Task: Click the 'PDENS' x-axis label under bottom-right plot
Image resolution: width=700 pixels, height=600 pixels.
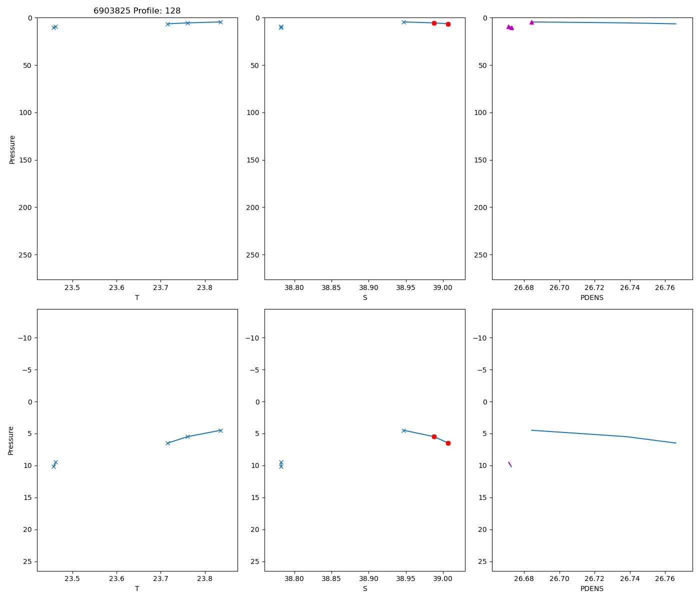Action: (x=591, y=588)
